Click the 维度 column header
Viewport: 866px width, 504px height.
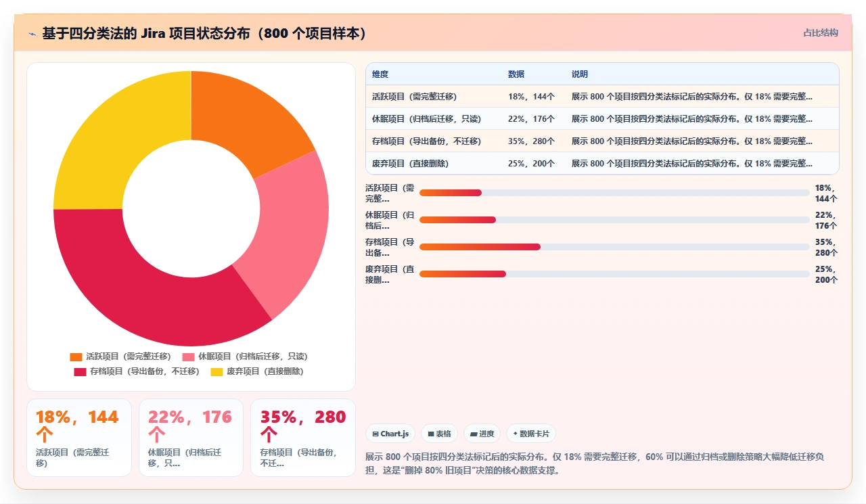click(380, 74)
